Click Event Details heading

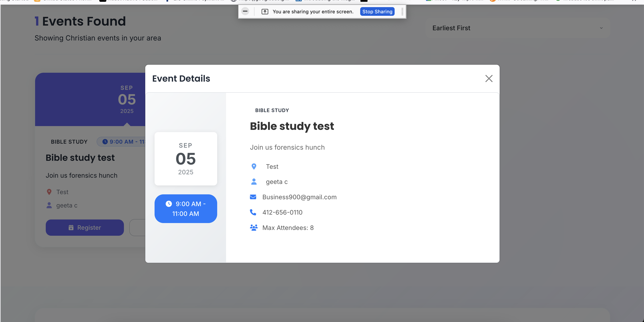(181, 79)
